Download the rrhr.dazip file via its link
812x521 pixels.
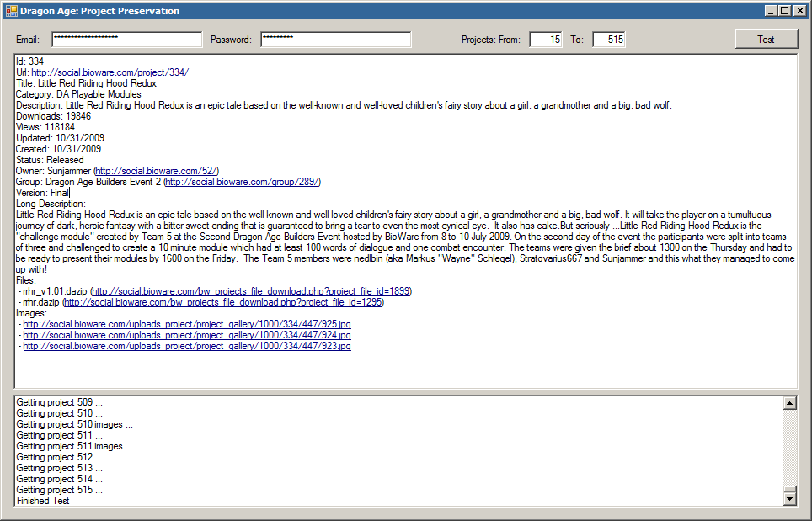pyautogui.click(x=222, y=301)
